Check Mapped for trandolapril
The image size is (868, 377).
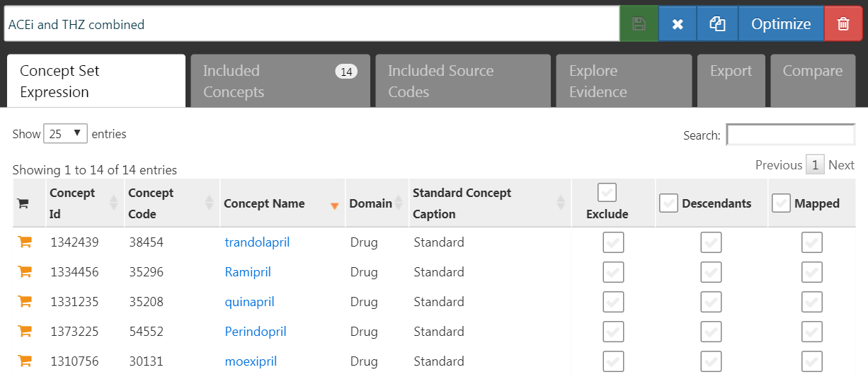[811, 242]
